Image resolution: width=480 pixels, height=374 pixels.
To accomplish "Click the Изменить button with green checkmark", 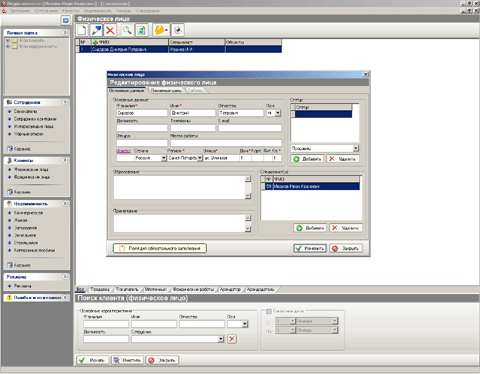I will pos(310,248).
